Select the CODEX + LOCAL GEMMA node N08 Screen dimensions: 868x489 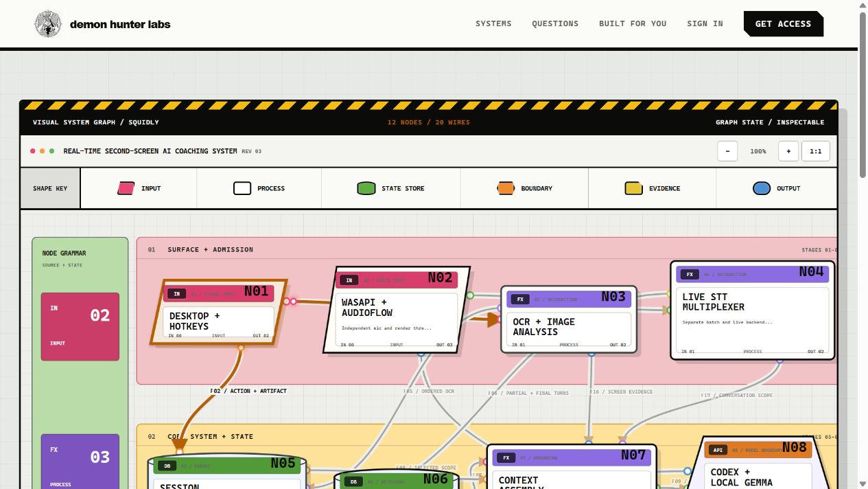pyautogui.click(x=758, y=464)
